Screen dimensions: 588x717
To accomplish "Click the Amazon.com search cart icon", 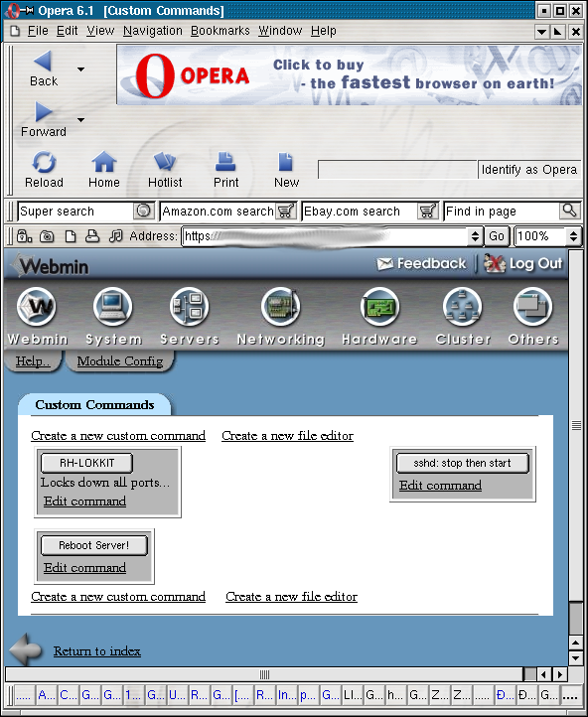I will click(x=286, y=211).
